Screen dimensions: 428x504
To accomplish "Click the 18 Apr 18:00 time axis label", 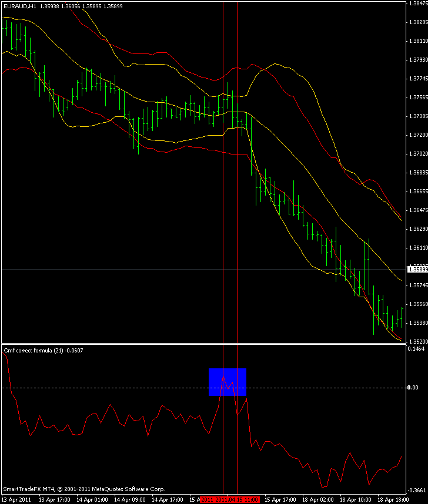I will pos(393,499).
